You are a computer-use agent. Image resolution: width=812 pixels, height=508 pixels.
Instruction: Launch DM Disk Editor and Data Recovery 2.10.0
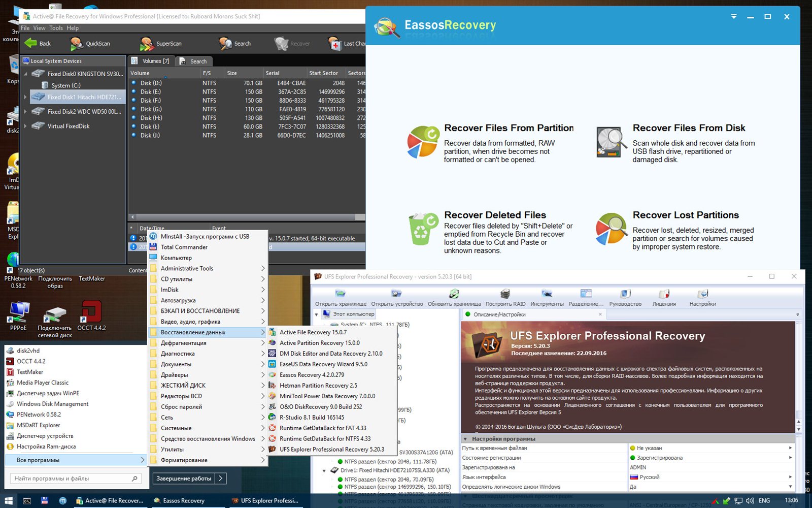[x=331, y=354]
